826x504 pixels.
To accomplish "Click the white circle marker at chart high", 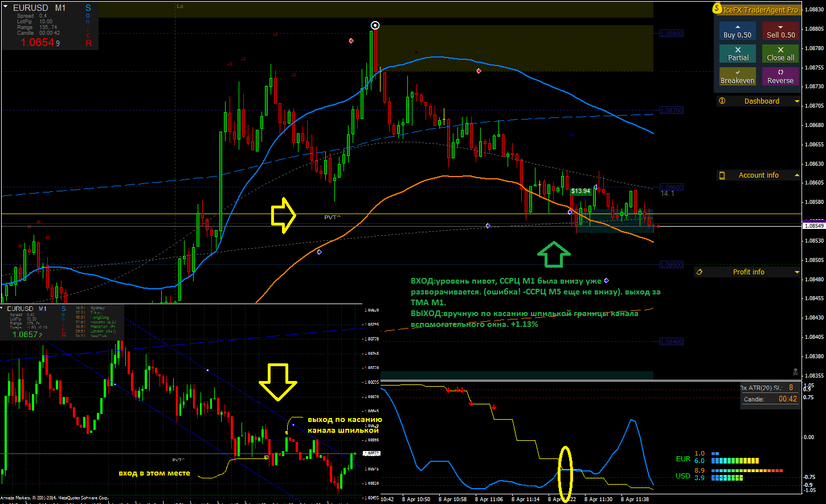I will (x=375, y=25).
